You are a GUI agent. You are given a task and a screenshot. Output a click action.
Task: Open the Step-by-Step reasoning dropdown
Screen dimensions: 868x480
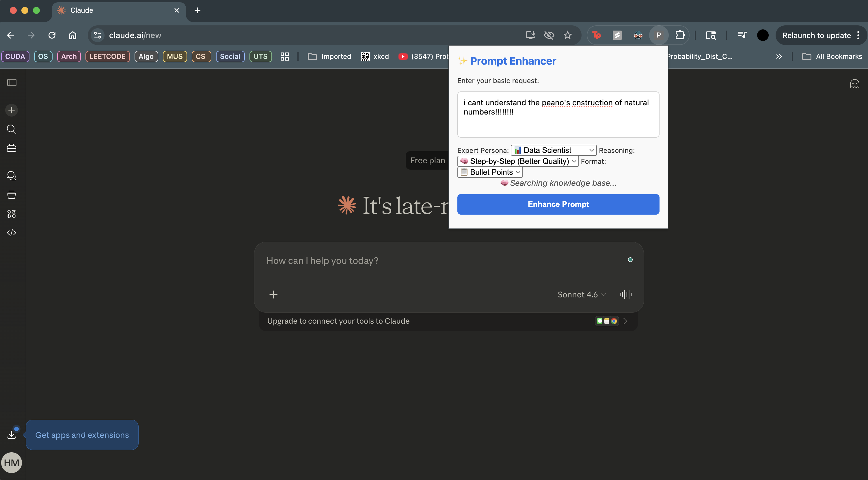(518, 161)
